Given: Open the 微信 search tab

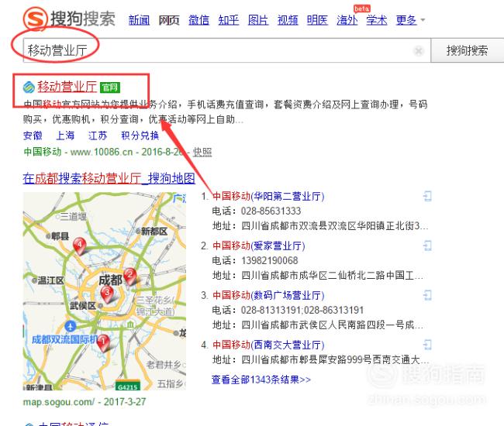Looking at the screenshot, I should [198, 20].
